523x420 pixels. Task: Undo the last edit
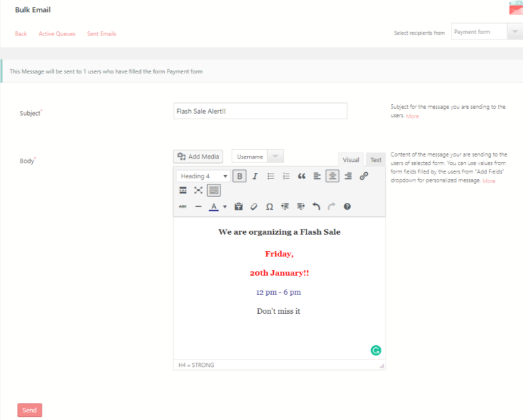(x=316, y=207)
